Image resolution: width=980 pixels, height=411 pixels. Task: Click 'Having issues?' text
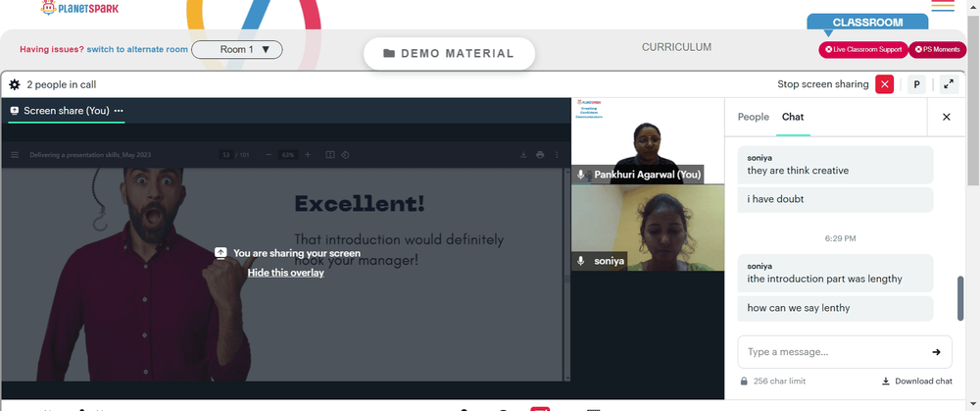click(x=51, y=49)
